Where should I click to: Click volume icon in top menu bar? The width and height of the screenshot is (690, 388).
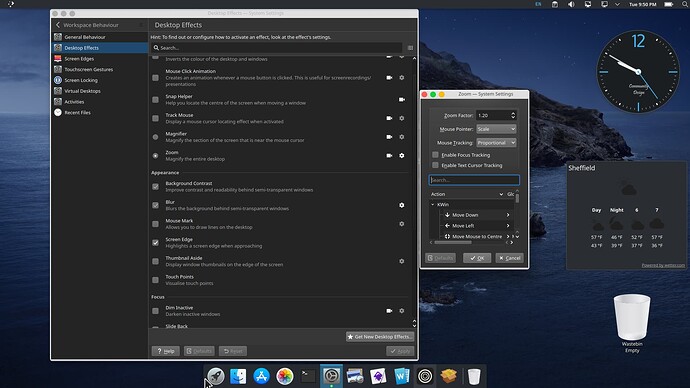coord(571,4)
